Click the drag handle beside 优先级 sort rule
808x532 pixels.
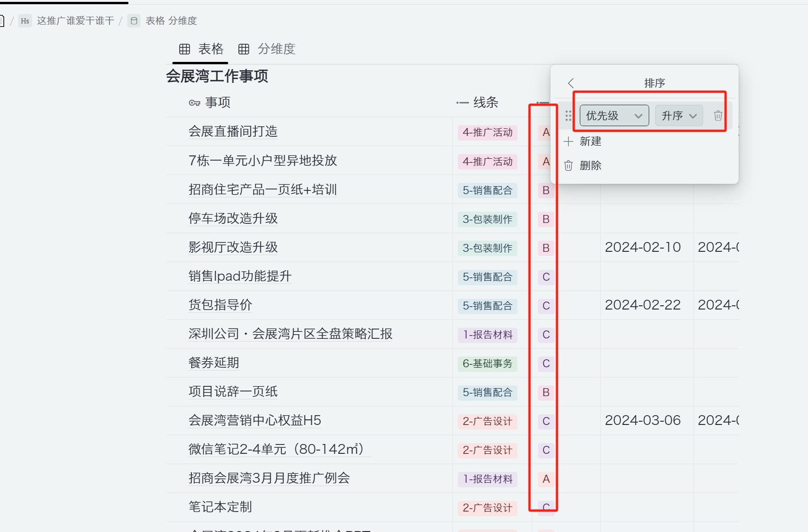tap(568, 115)
